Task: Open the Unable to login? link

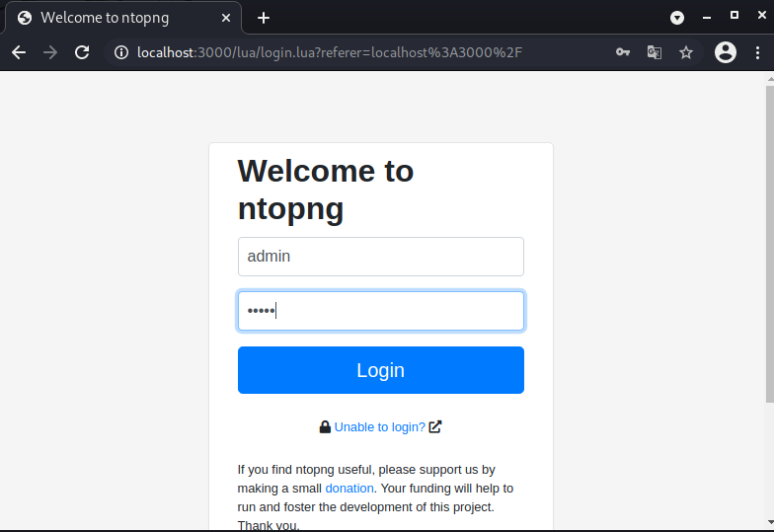Action: click(x=379, y=426)
